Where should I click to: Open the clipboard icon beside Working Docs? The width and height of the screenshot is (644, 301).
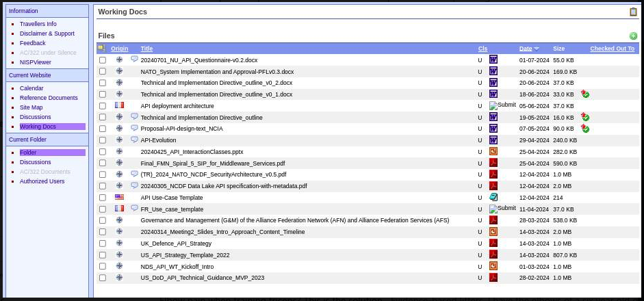click(633, 12)
